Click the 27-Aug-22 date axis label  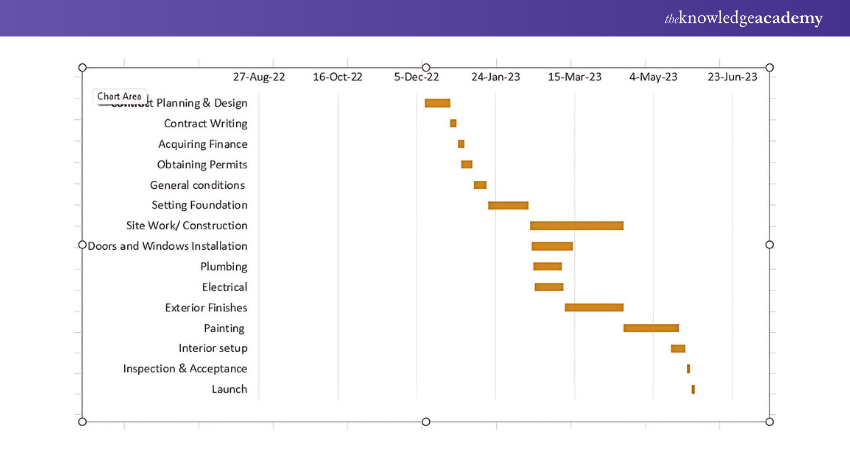click(259, 76)
